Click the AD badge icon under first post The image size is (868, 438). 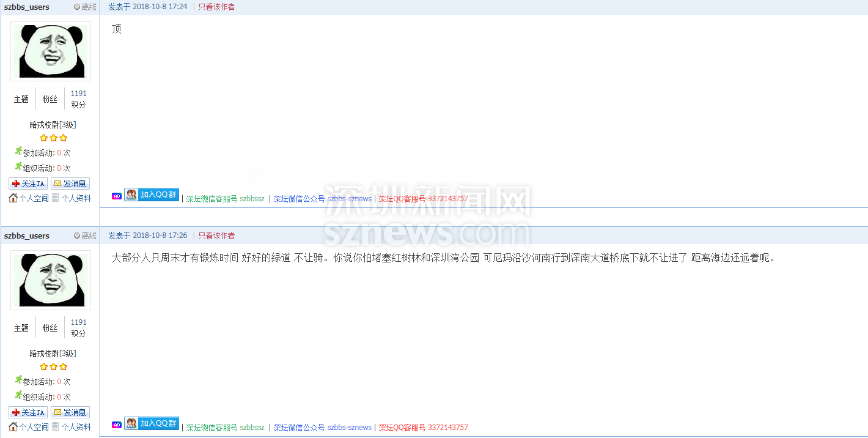click(117, 196)
